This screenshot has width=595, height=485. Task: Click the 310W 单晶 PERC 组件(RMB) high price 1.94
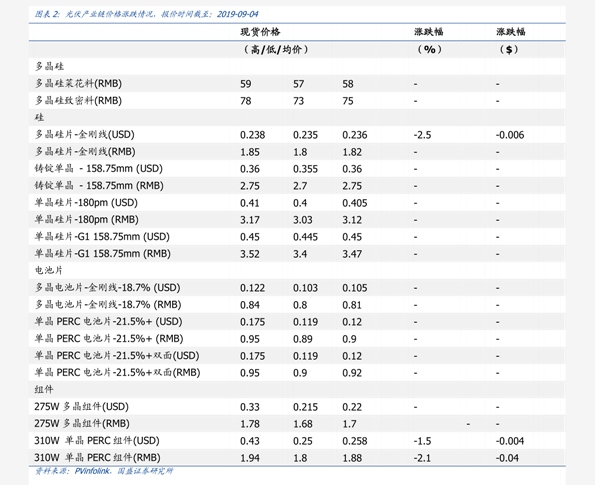[x=250, y=458]
